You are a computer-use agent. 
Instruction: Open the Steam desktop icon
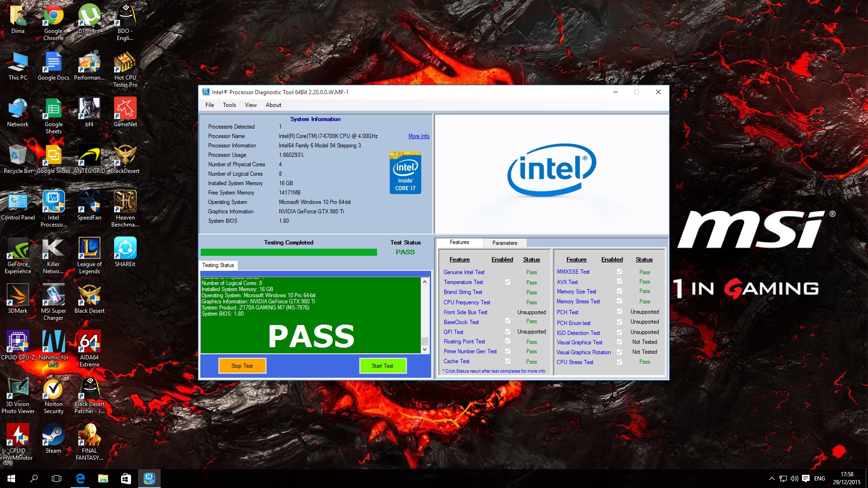(53, 435)
